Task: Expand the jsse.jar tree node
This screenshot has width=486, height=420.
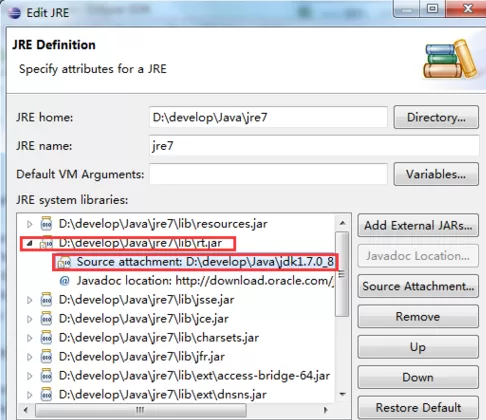Action: (30, 300)
